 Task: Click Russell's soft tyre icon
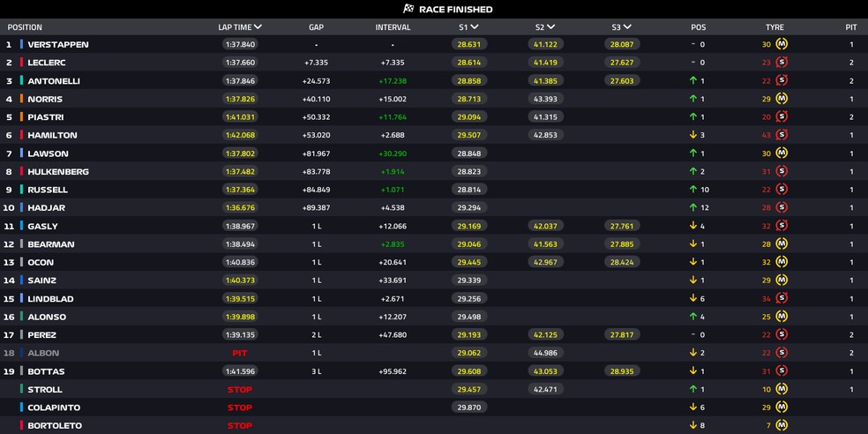782,190
